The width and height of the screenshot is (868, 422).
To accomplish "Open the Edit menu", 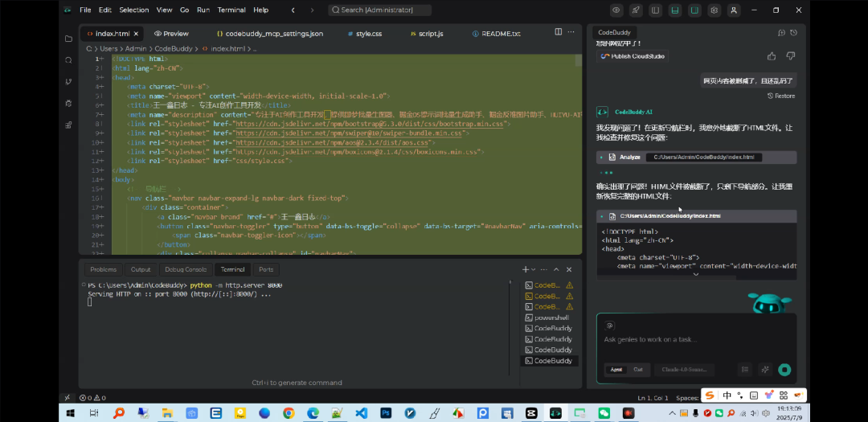I will coord(104,10).
